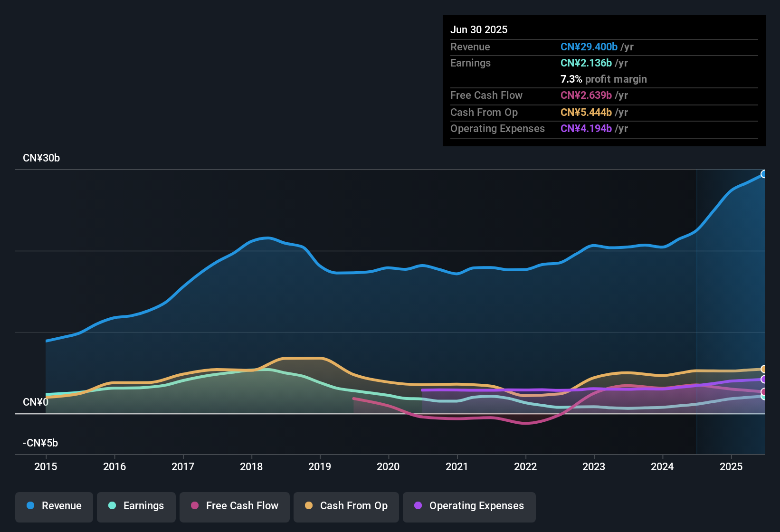
Task: Click the teal Earnings legend dot
Action: [112, 506]
